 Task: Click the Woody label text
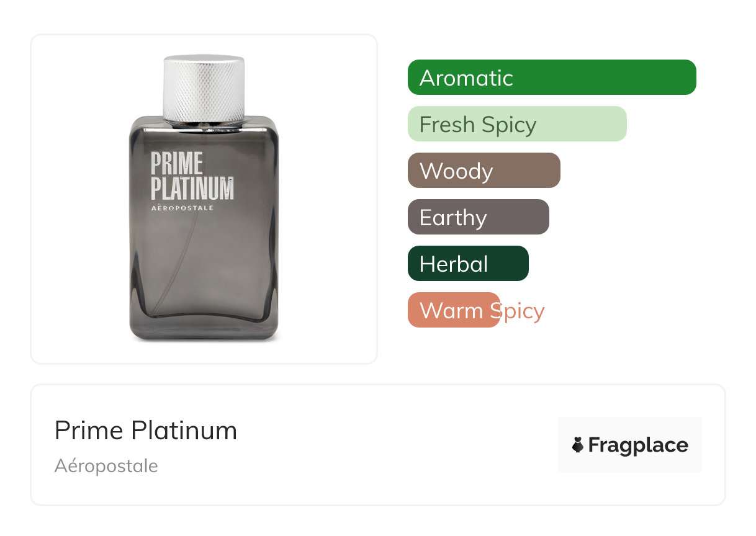(456, 171)
